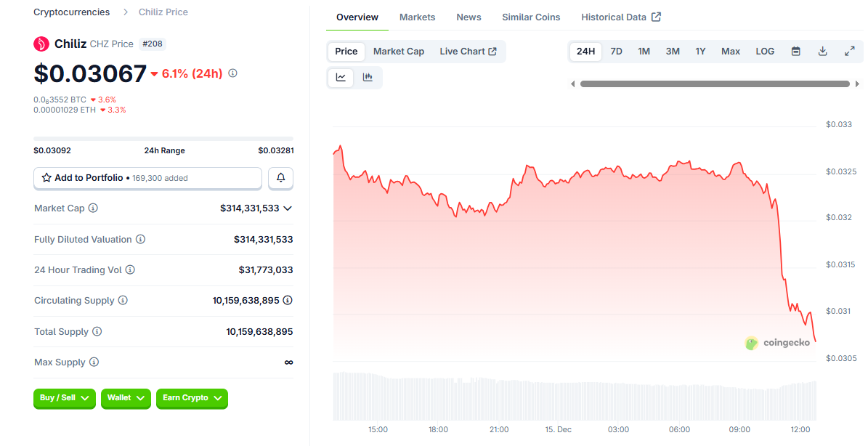Click the Circulating Supply info icon

(x=123, y=301)
